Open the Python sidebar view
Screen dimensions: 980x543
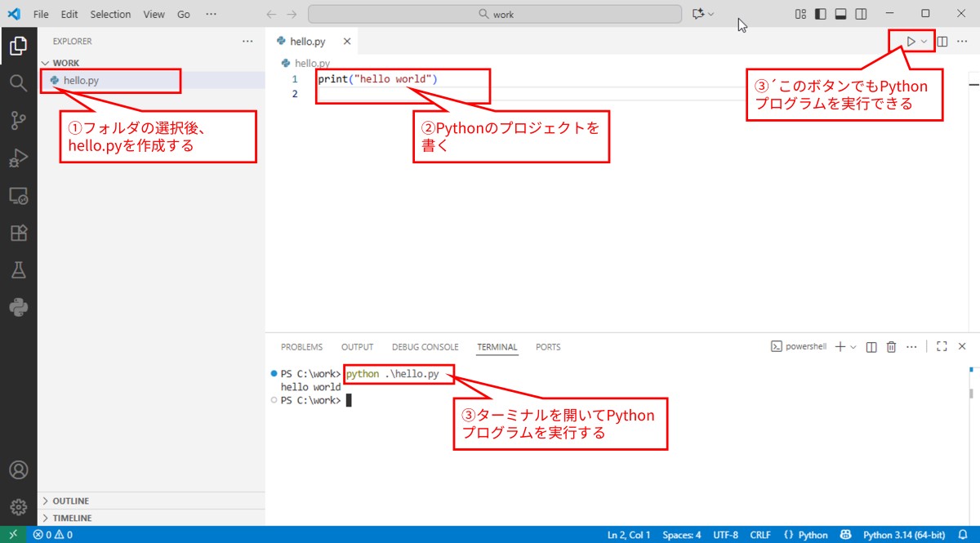click(18, 308)
